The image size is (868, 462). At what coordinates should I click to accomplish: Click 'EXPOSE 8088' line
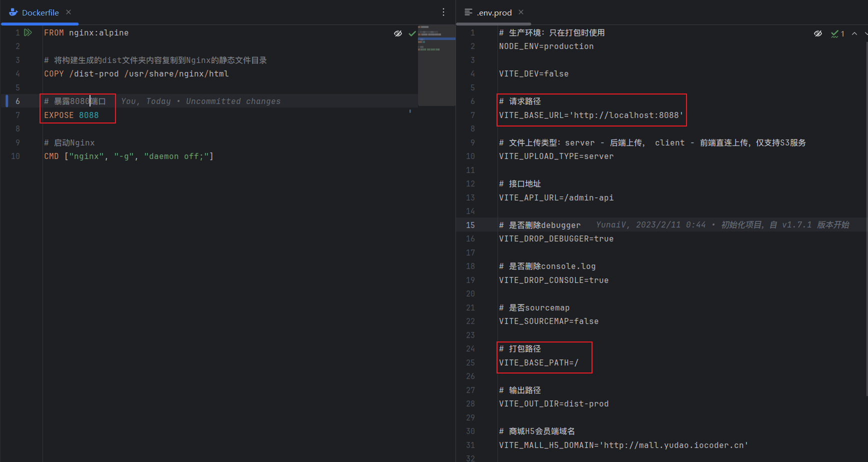[71, 115]
